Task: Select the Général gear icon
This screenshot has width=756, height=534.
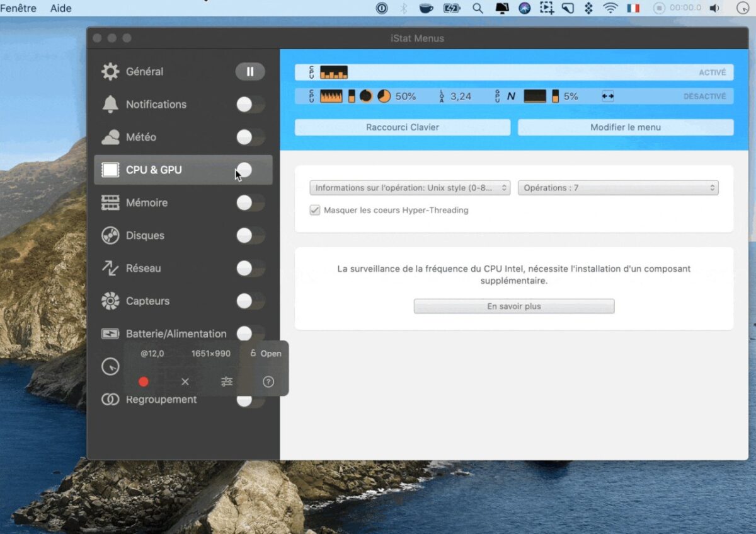Action: (110, 71)
